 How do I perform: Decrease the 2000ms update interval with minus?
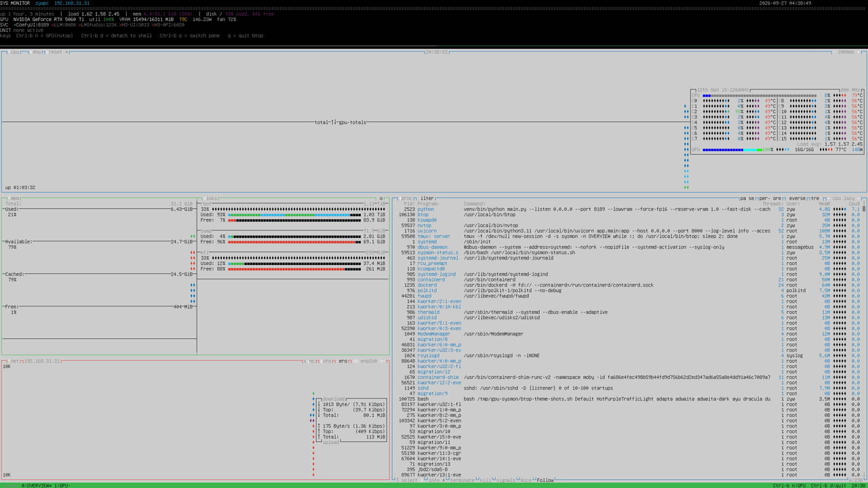pos(834,52)
